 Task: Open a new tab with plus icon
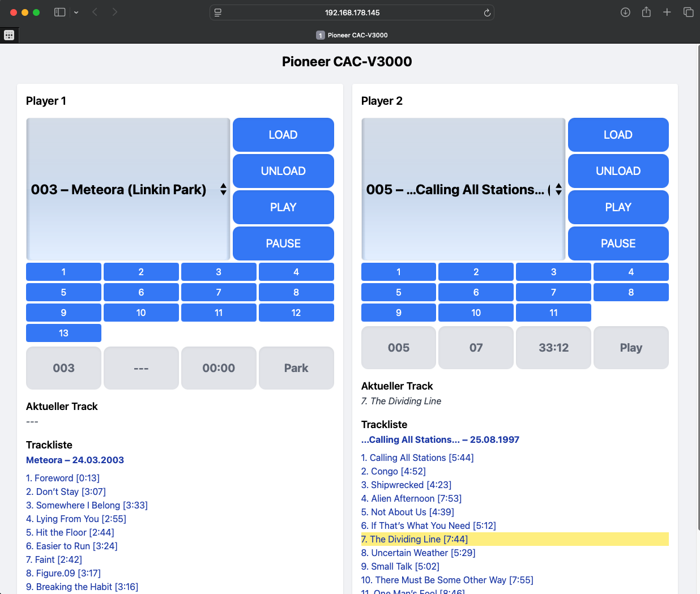point(667,12)
